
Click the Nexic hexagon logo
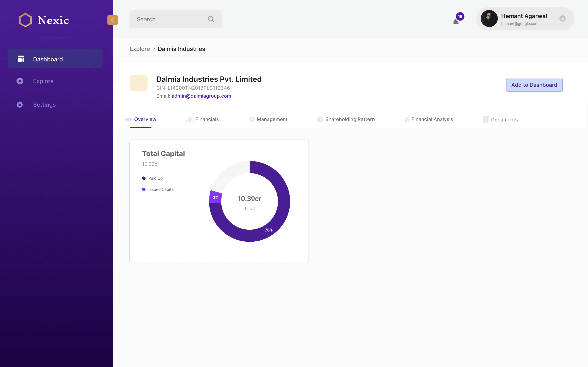coord(25,20)
